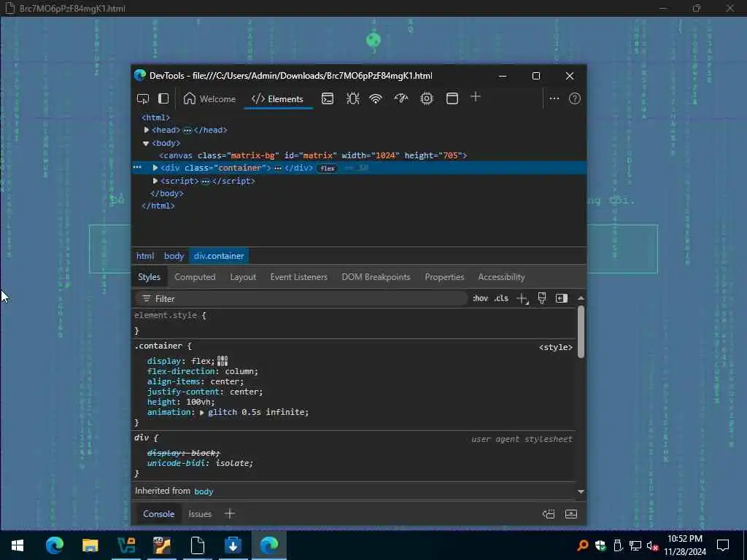Open the downloads app in taskbar
This screenshot has width=747, height=560.
coord(233,545)
